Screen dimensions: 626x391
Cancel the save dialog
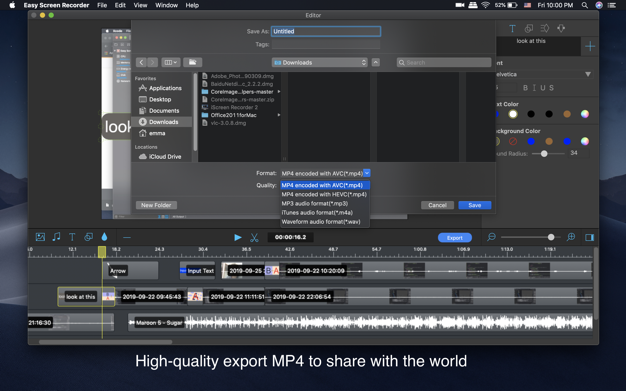click(x=438, y=205)
